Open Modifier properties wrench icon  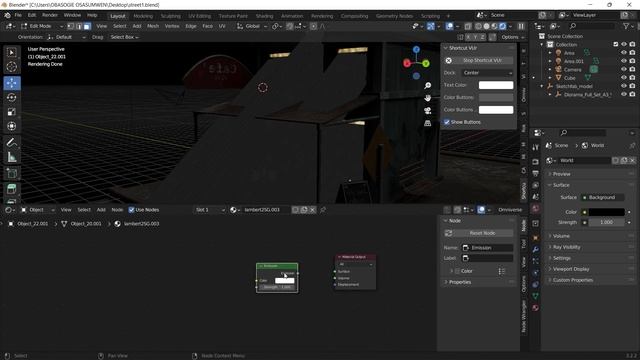pyautogui.click(x=536, y=249)
